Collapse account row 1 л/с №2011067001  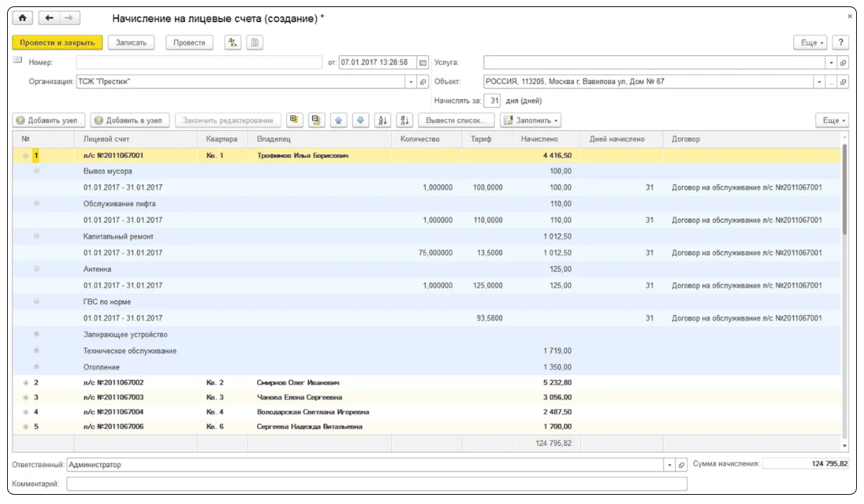26,155
